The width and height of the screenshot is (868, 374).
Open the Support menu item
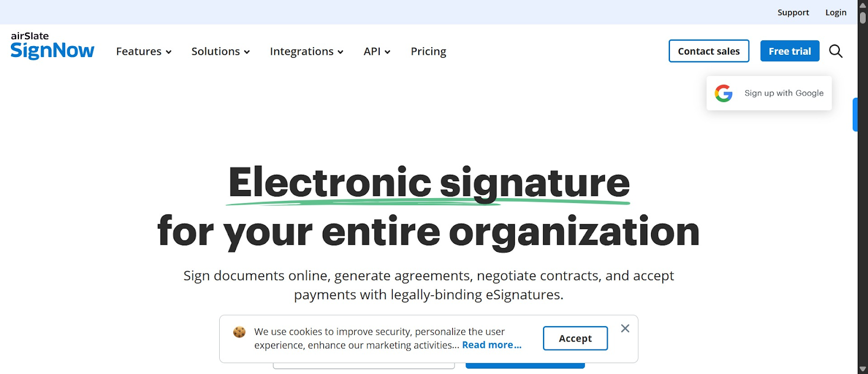(x=793, y=12)
